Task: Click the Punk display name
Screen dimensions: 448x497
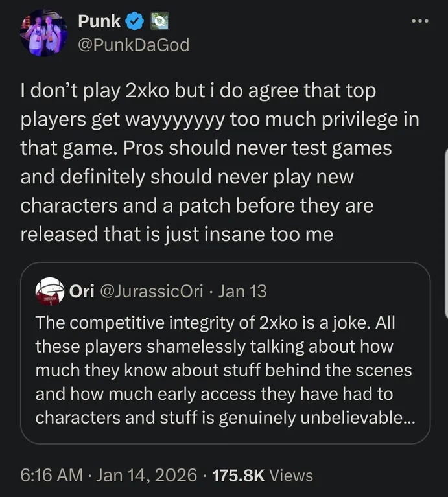Action: point(99,21)
